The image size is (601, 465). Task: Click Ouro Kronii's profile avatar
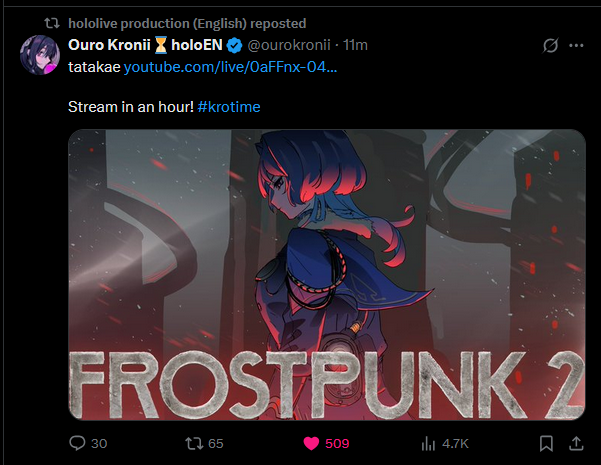pos(40,54)
